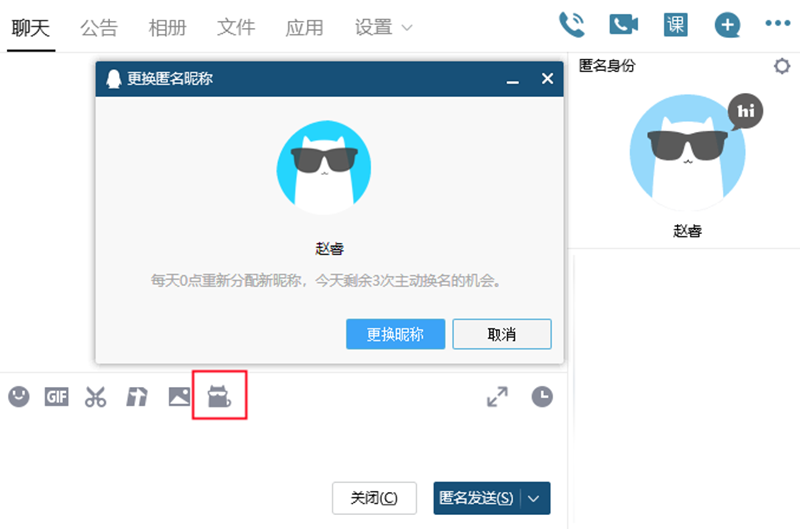Switch to the 相册 tab

click(x=167, y=27)
